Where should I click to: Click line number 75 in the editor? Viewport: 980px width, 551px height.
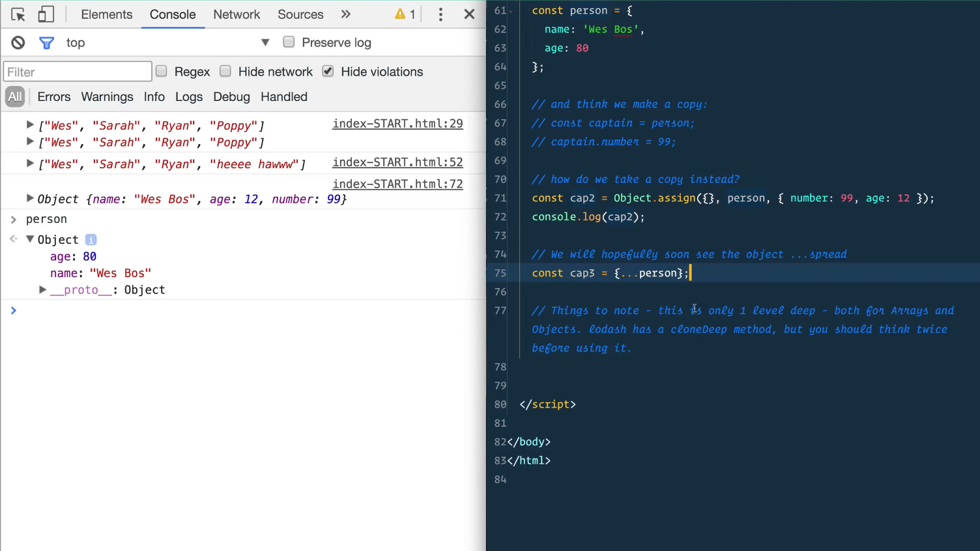tap(500, 273)
